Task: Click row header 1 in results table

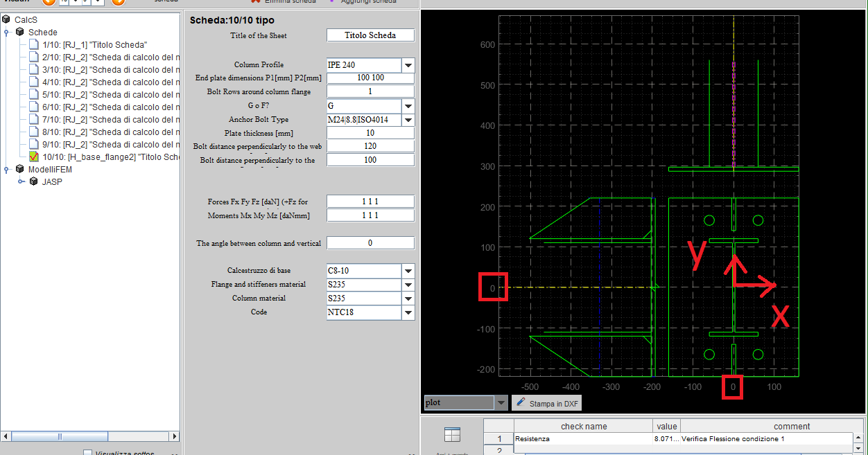Action: pos(498,438)
